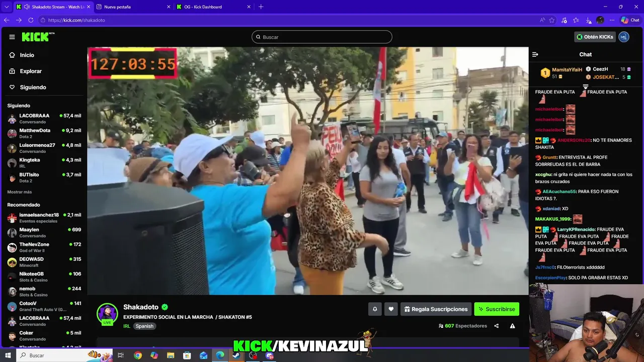Reload the page
The image size is (644, 362).
(31, 20)
